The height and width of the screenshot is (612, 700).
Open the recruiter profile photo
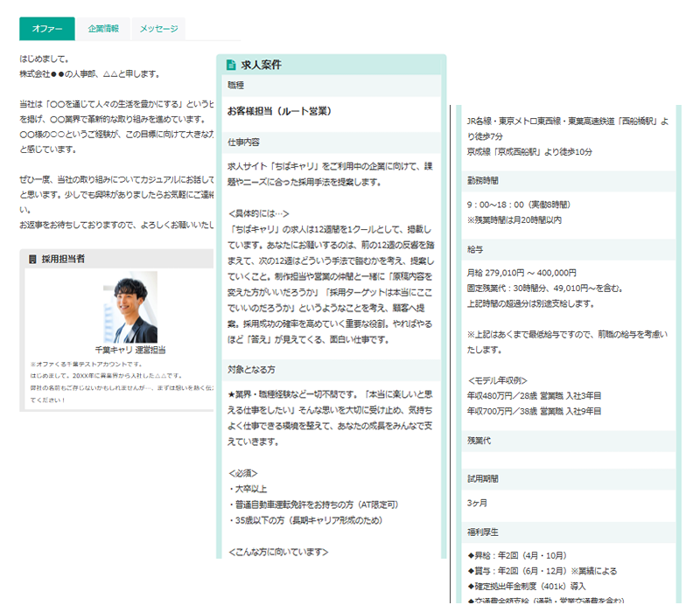pyautogui.click(x=129, y=307)
